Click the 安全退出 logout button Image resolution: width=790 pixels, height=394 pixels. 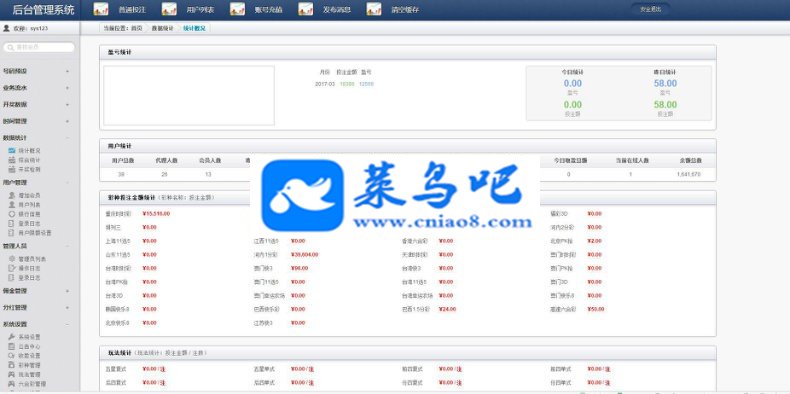point(650,9)
